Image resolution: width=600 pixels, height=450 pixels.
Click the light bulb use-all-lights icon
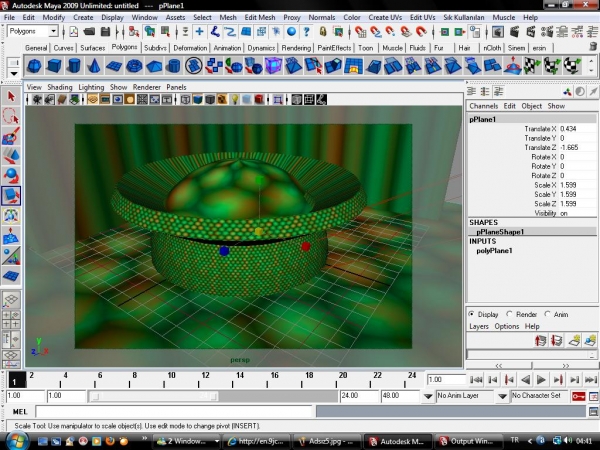235,100
